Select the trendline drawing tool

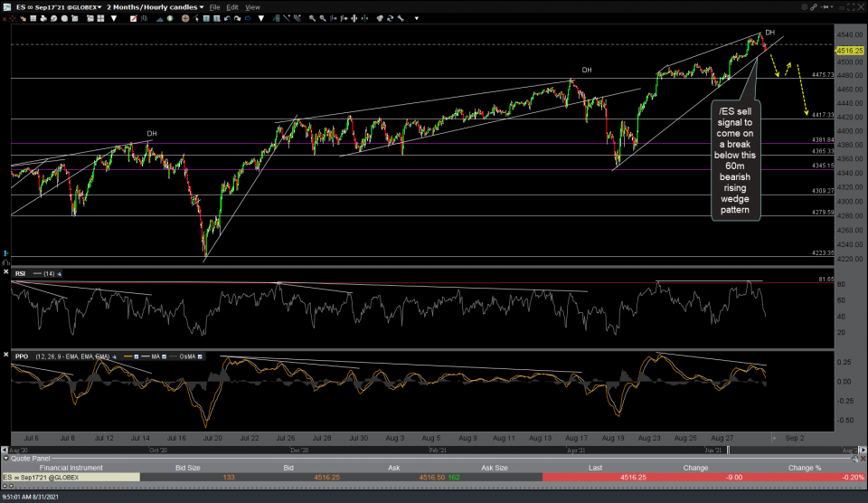(287, 18)
